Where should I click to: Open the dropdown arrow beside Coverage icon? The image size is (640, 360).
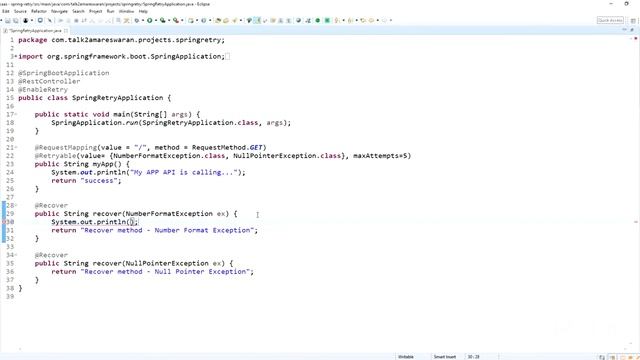point(169,20)
